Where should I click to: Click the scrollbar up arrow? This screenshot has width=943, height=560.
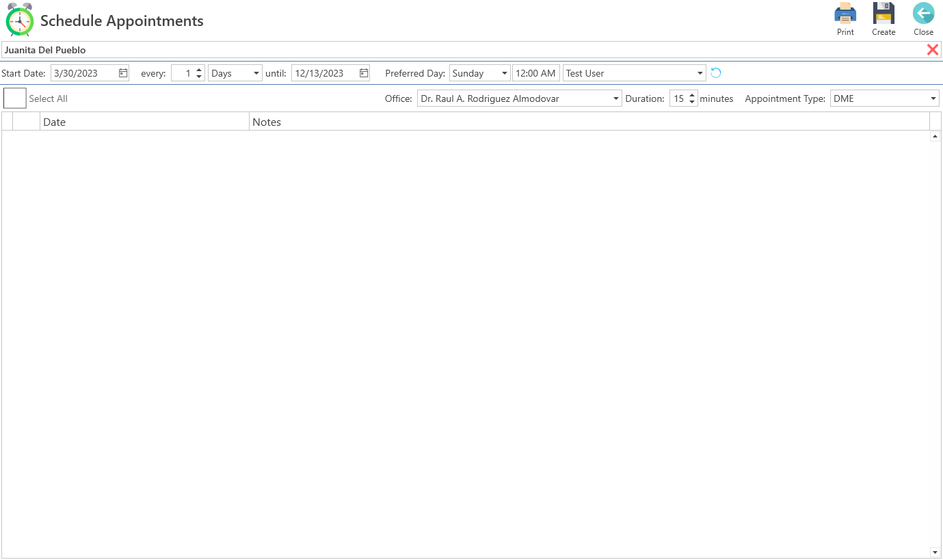[x=935, y=136]
